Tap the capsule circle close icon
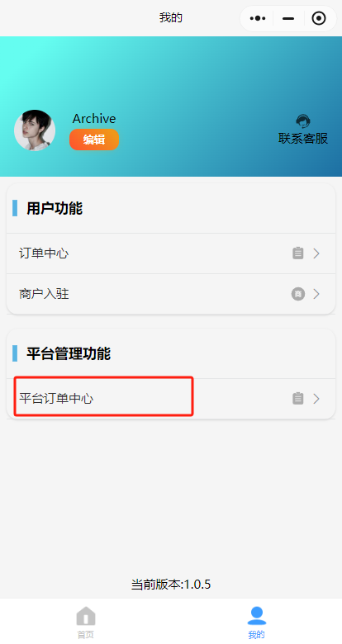This screenshot has width=342, height=644. click(319, 18)
